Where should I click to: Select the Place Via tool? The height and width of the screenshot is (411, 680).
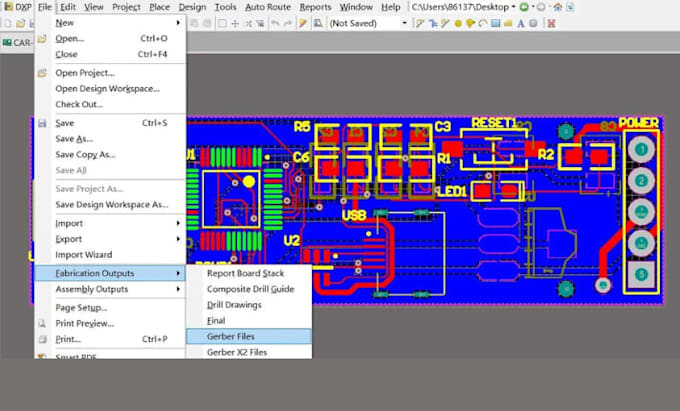point(470,23)
